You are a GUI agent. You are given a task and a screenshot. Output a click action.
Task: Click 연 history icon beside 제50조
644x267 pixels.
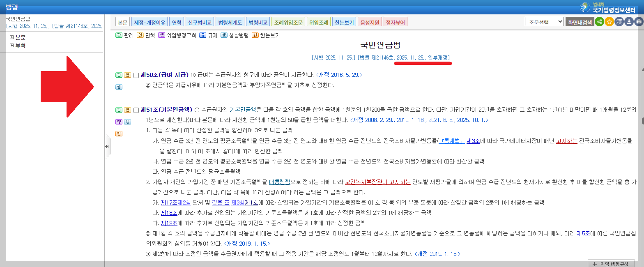[128, 75]
